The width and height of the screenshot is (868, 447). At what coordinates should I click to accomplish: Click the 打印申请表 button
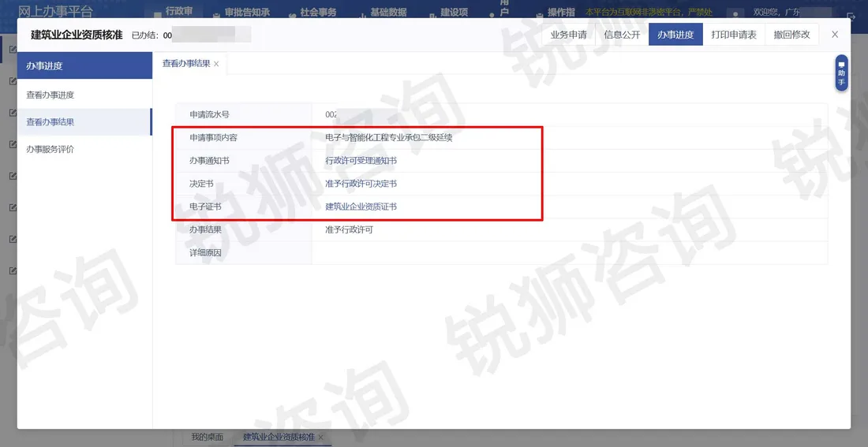pos(734,35)
